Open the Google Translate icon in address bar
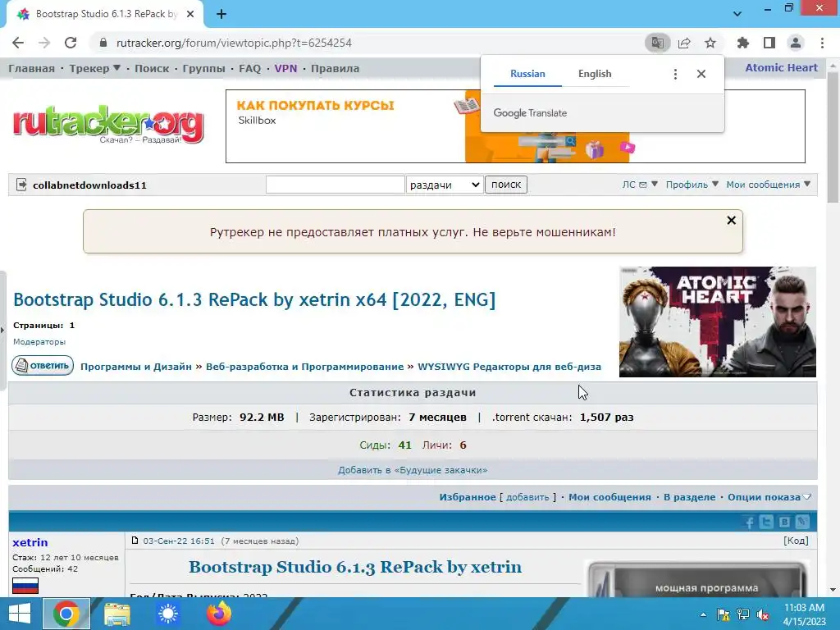 pos(657,43)
